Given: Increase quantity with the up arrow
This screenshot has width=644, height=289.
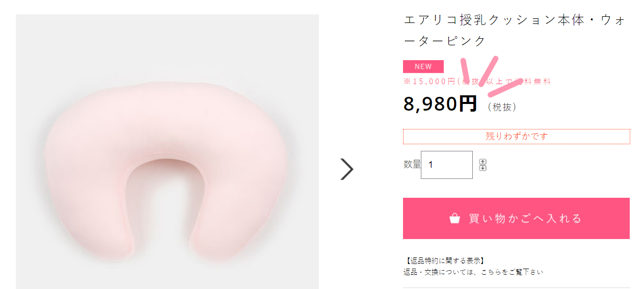Looking at the screenshot, I should coord(482,162).
